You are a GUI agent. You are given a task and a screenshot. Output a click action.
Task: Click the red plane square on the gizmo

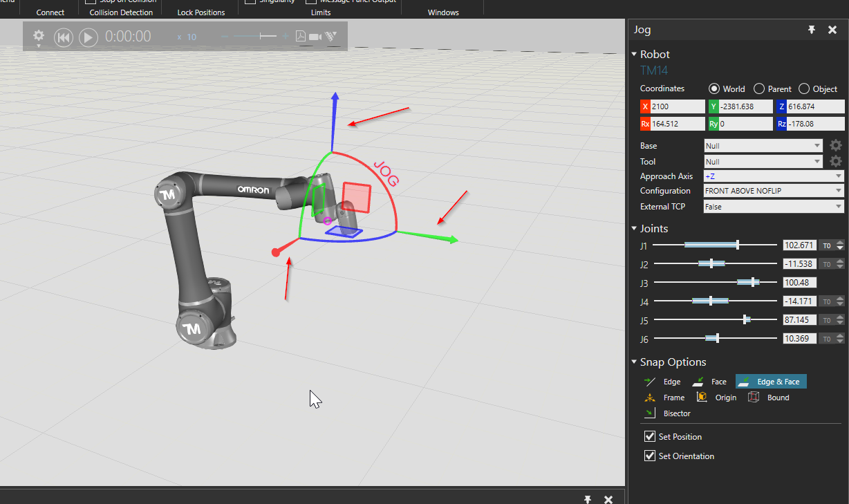pyautogui.click(x=357, y=198)
